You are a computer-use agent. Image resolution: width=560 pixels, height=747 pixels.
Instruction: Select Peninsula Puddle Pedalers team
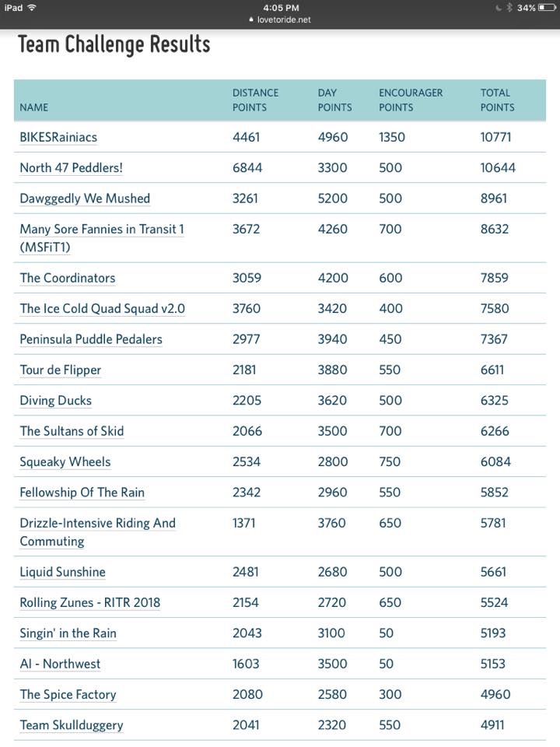click(91, 339)
